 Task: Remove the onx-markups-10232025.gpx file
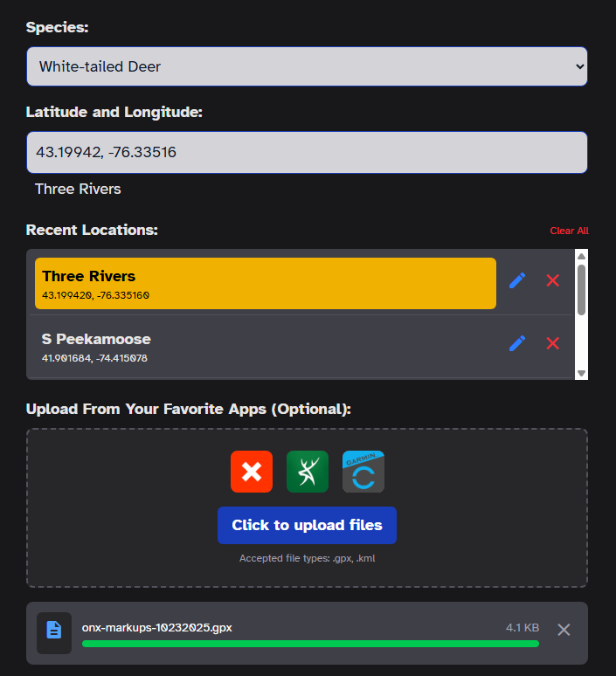(564, 630)
